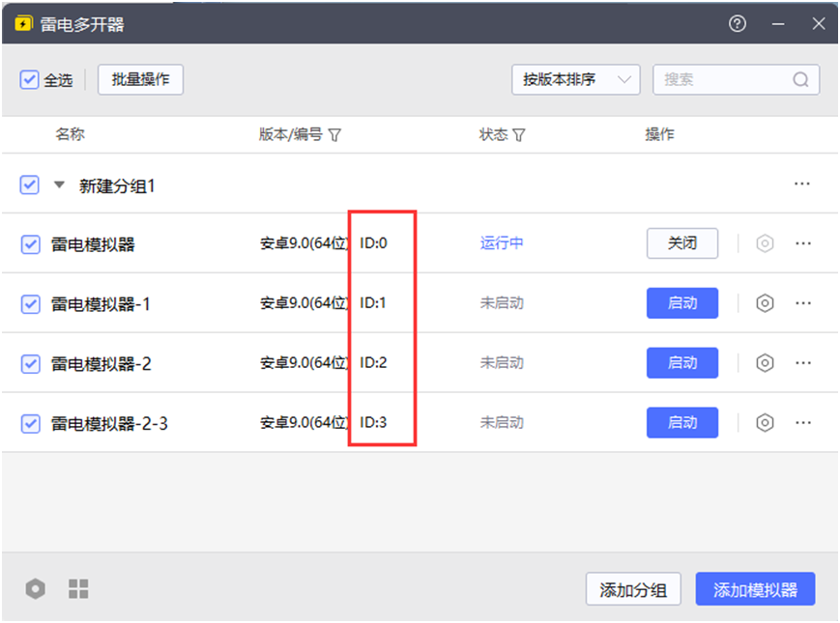
Task: Open settings hexagon for 雷电模拟器-2-3
Action: tap(765, 423)
